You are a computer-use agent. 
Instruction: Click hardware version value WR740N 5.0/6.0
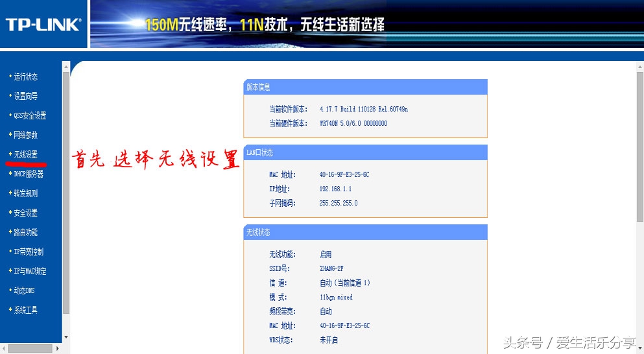[x=353, y=123]
